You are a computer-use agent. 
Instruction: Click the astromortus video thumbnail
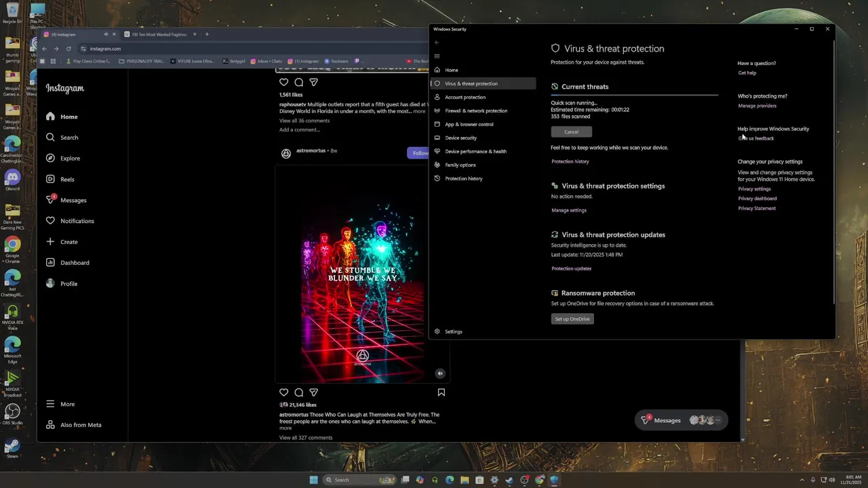coord(362,274)
